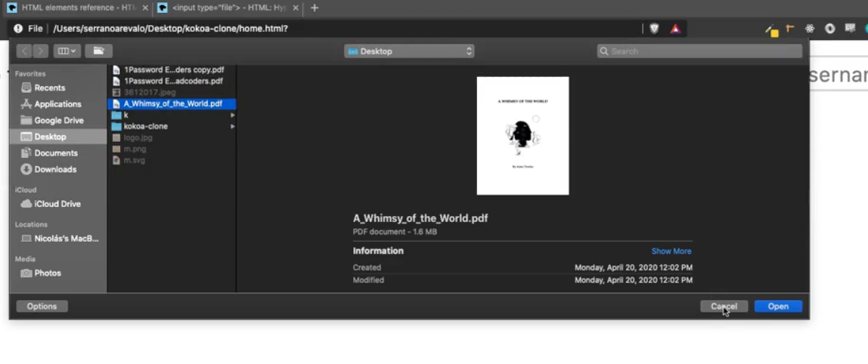Select Applications in the sidebar

(57, 104)
